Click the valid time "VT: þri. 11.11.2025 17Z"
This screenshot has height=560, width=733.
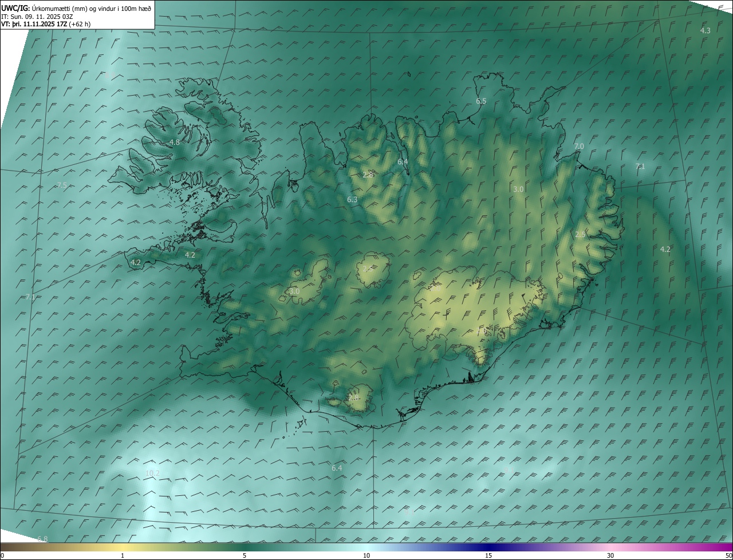(34, 24)
